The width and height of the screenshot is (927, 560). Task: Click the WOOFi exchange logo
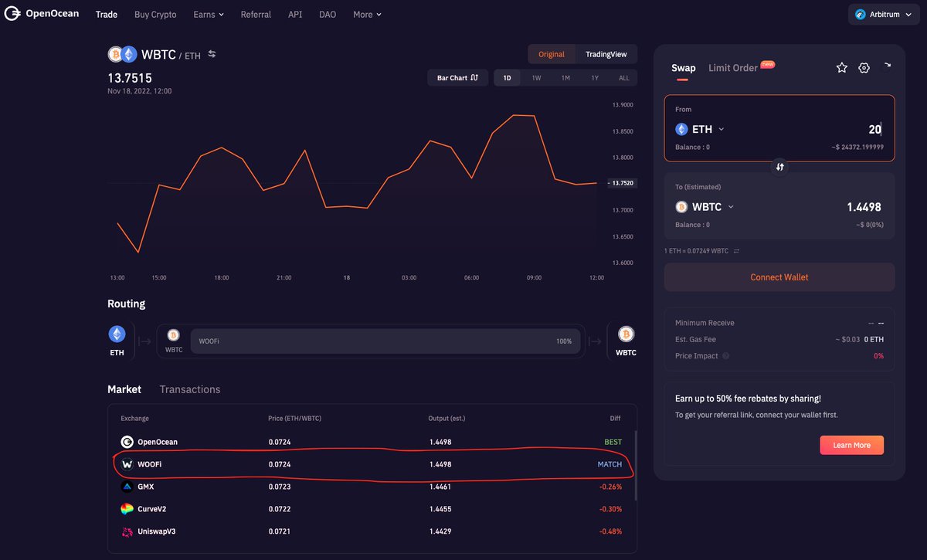pyautogui.click(x=127, y=464)
